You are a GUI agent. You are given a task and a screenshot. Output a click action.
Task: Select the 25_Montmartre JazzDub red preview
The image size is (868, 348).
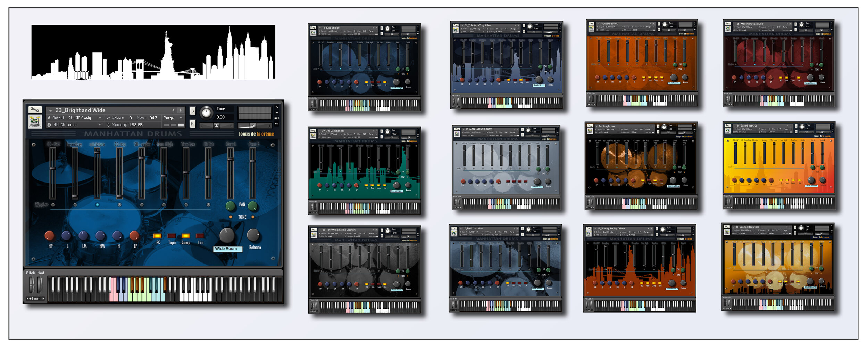click(x=779, y=63)
